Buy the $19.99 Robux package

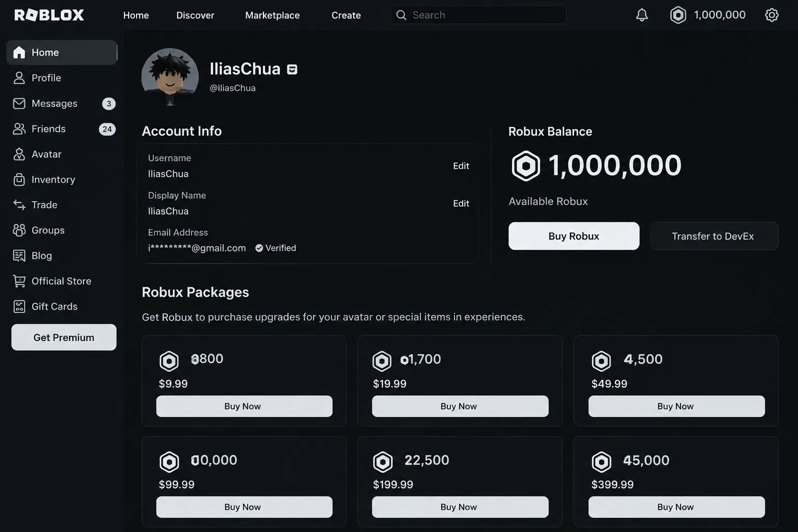(x=460, y=406)
